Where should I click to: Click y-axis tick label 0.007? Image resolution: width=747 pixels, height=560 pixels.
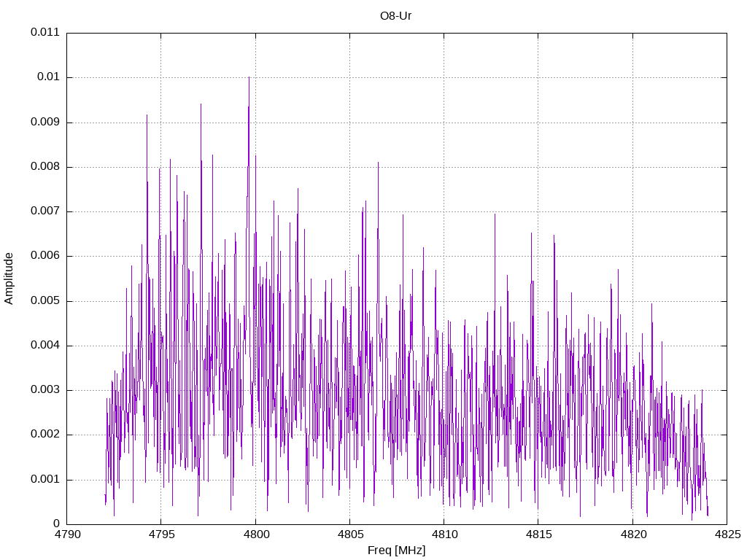[45, 211]
